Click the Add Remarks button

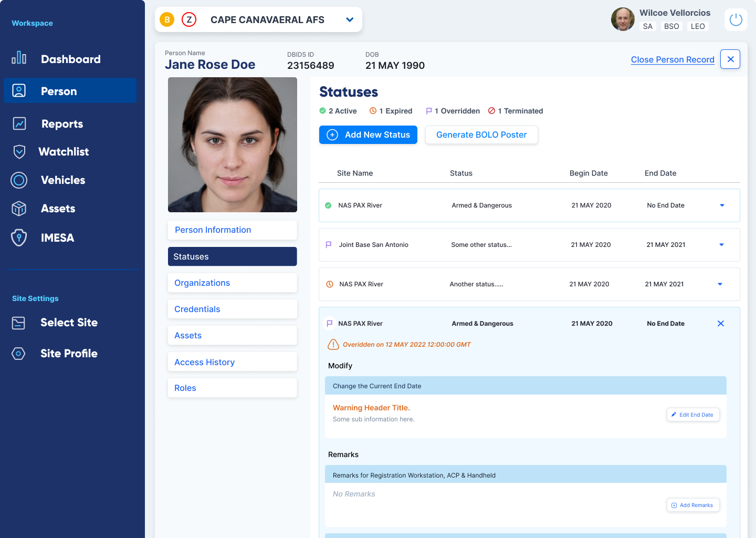pyautogui.click(x=693, y=505)
